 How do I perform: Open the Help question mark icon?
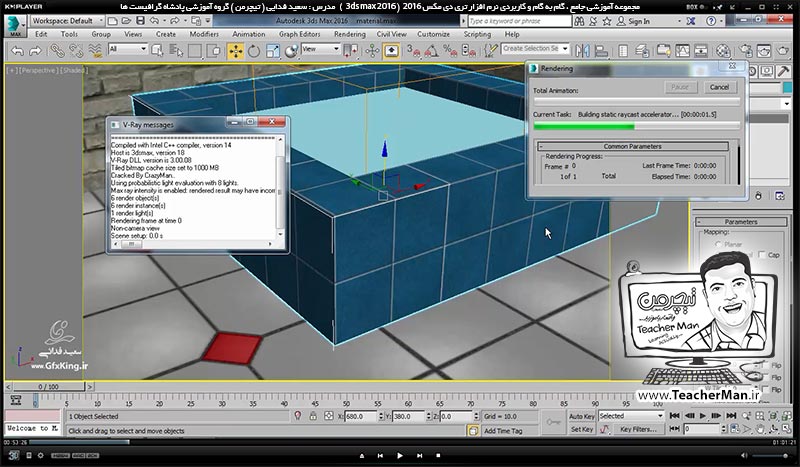point(711,21)
